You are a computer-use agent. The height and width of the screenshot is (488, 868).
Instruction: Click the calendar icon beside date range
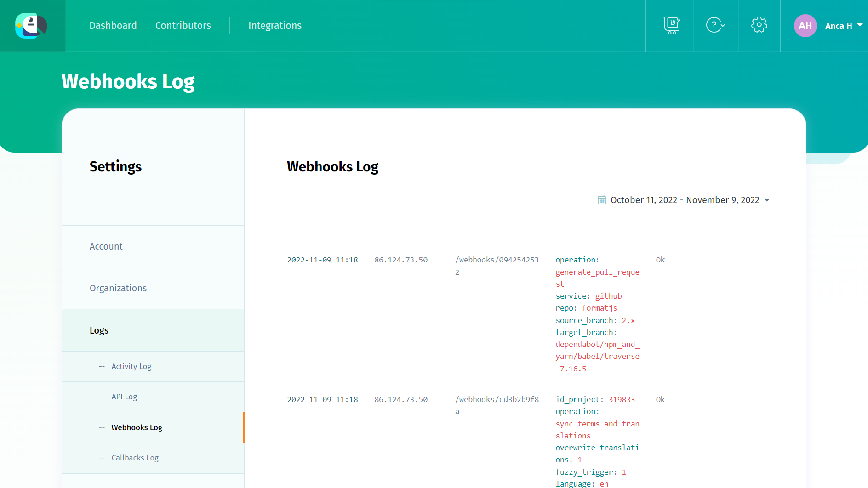click(601, 200)
